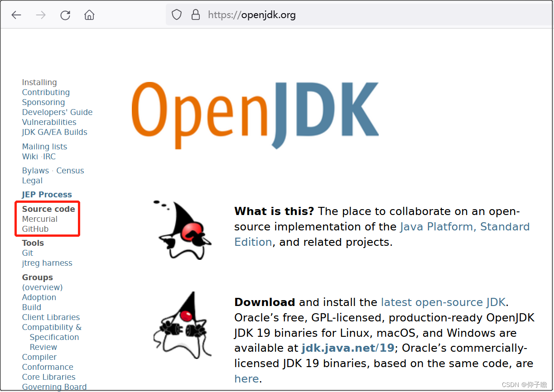Show site info via the padlock icon
This screenshot has height=392, width=554.
196,15
